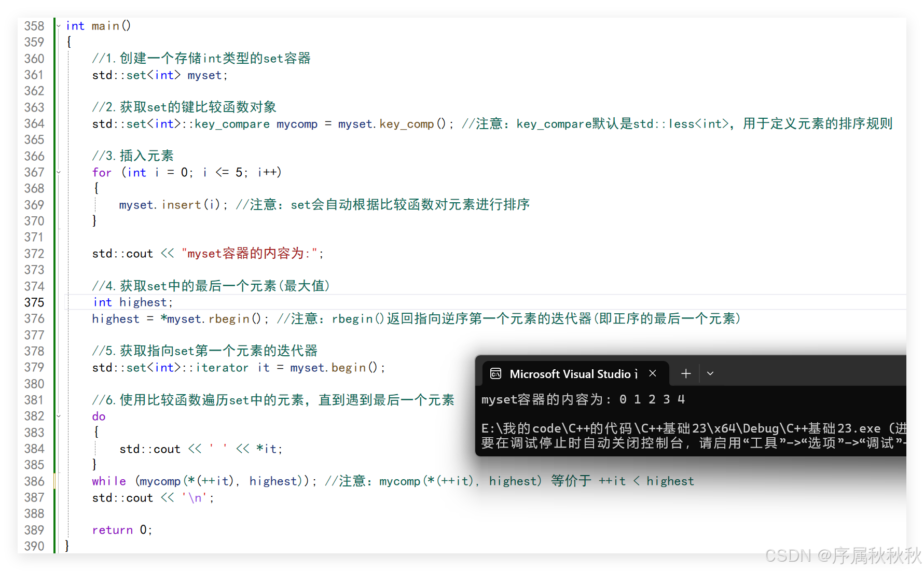
Task: Click the 'return 0;' statement
Action: point(122,530)
